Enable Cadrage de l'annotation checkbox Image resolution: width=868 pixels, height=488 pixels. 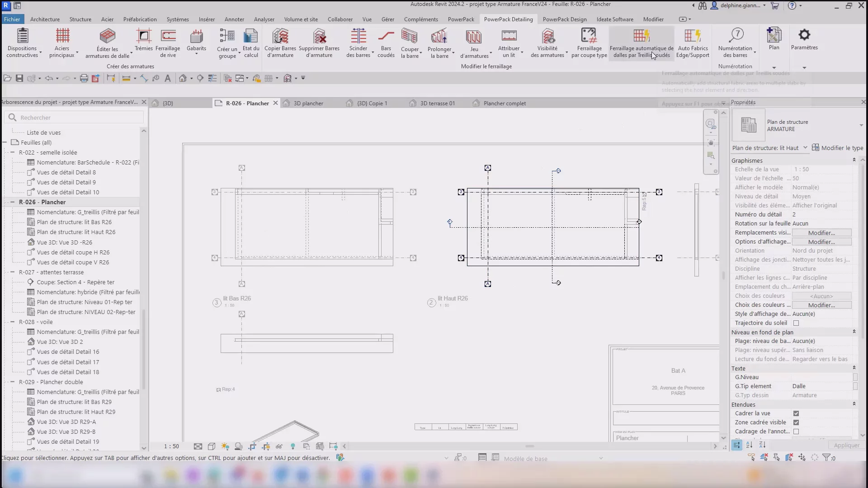tap(796, 432)
